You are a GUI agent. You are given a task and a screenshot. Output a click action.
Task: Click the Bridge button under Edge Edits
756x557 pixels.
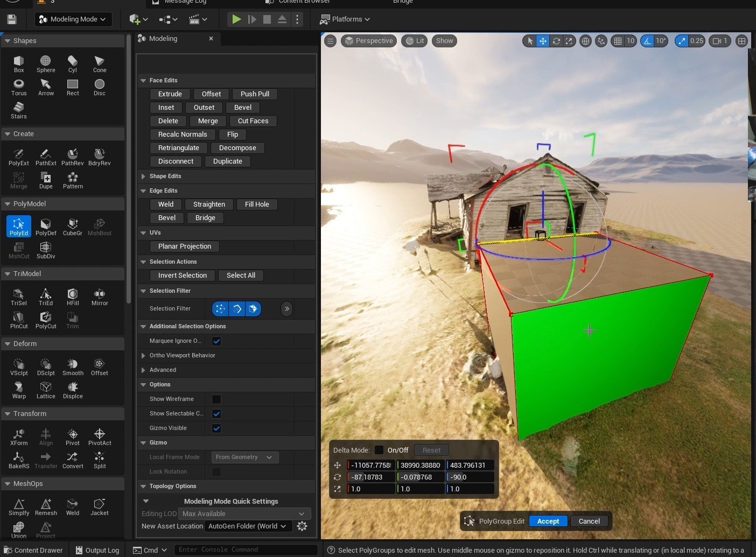pos(205,217)
